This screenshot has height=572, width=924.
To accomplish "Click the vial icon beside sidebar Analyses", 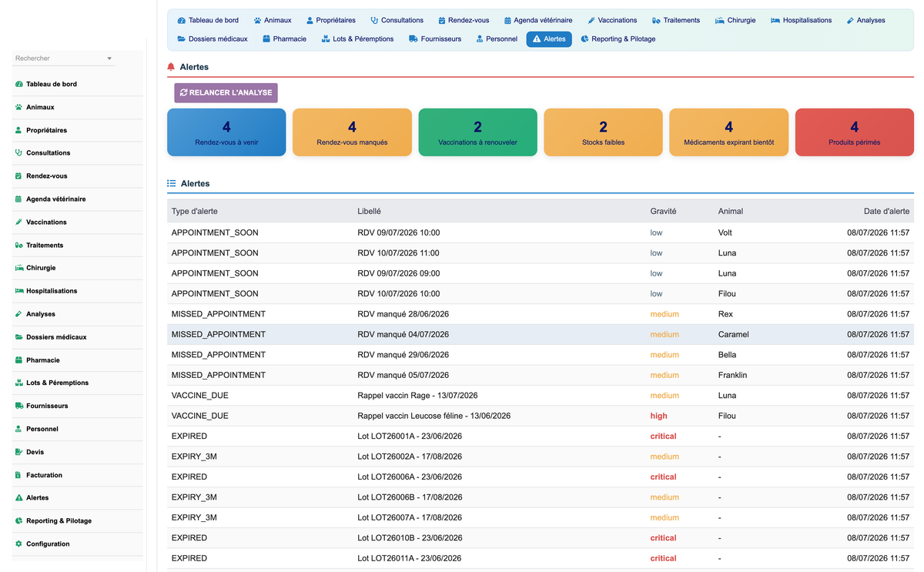I will (18, 314).
